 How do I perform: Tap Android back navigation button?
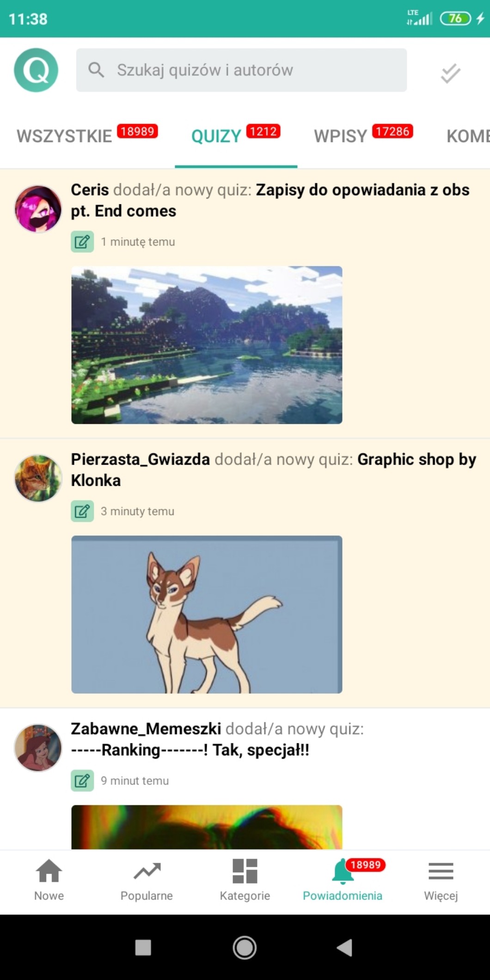click(x=344, y=947)
